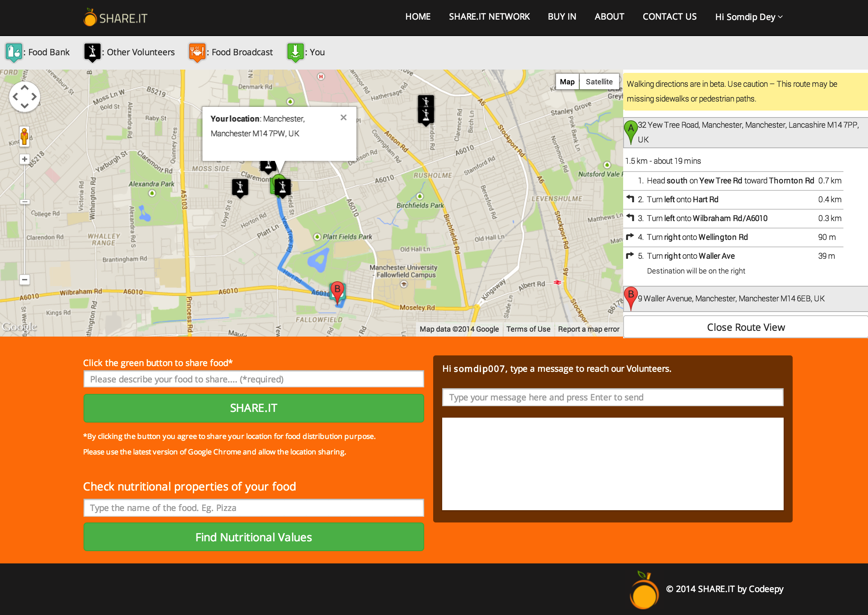Click the map zoom out minus button

click(x=25, y=280)
